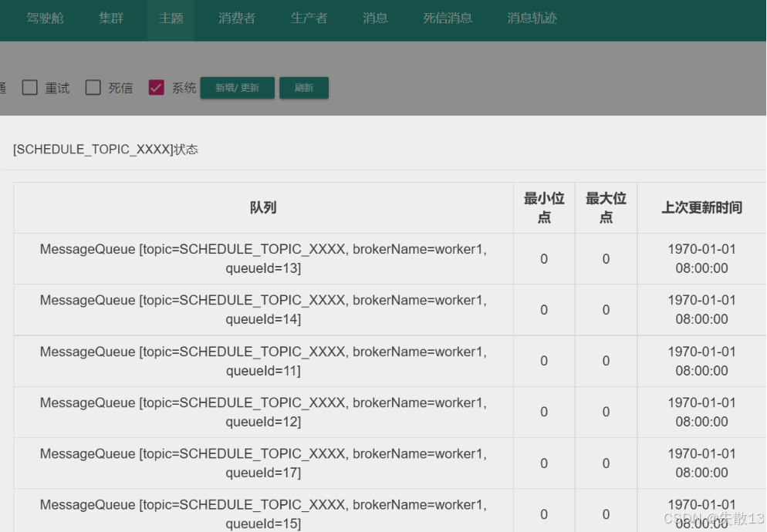Click the update time for queueId=11
The image size is (767, 532).
tap(702, 361)
